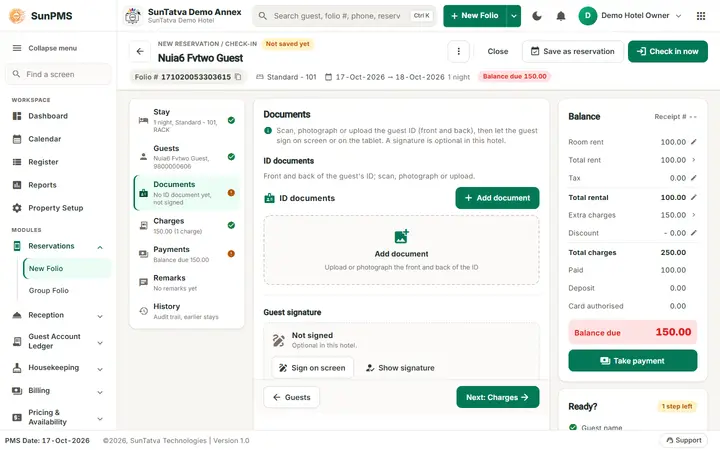Select Group Folio in sidebar
The height and width of the screenshot is (450, 720).
click(x=67, y=291)
